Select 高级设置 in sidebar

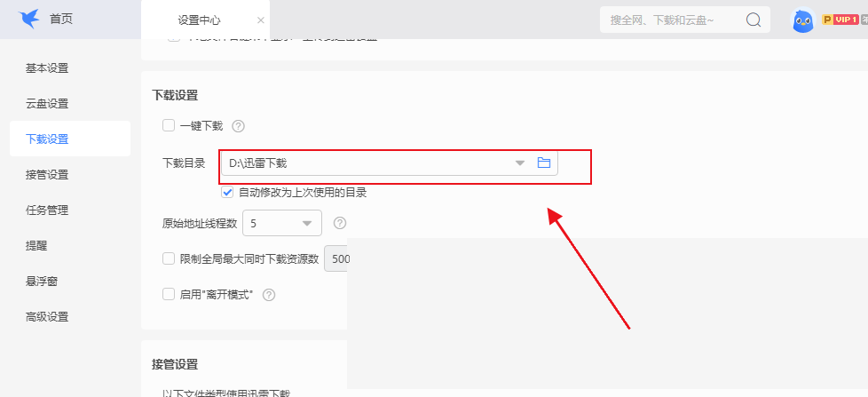pos(47,317)
